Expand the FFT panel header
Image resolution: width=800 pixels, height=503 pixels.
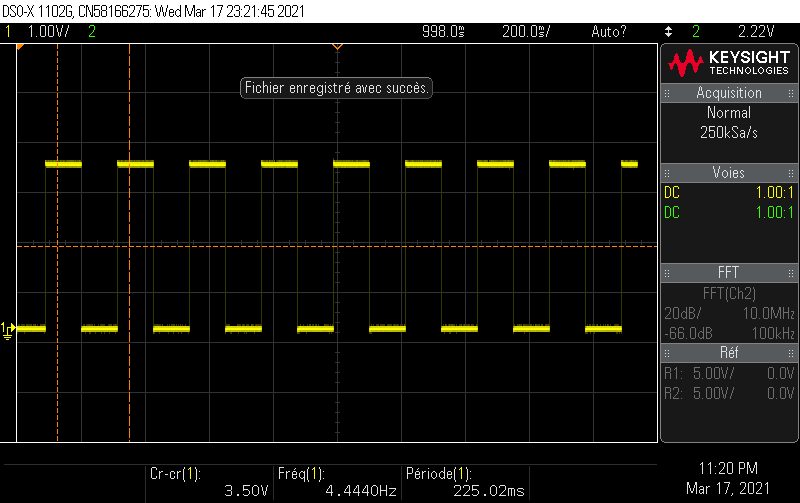coord(729,273)
